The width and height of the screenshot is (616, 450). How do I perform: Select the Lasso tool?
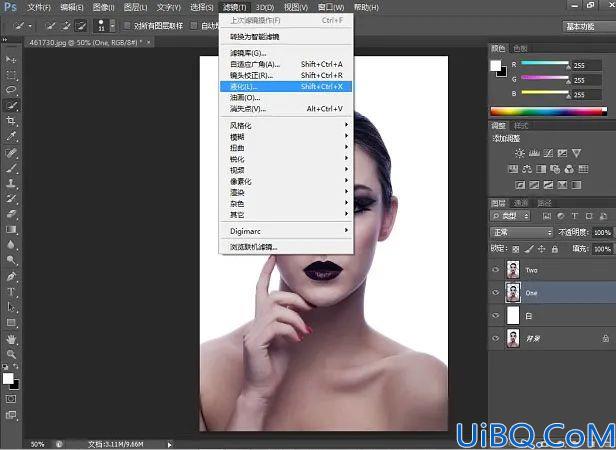tap(11, 90)
